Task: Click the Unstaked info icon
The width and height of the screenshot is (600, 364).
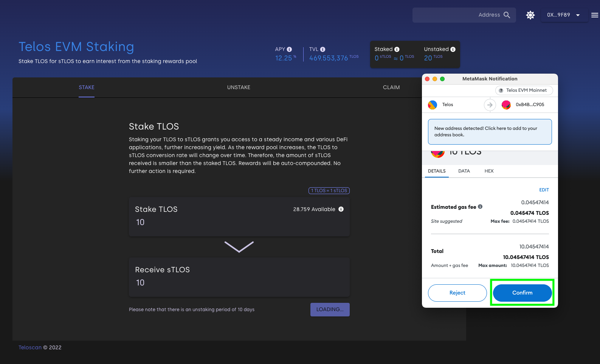Action: pyautogui.click(x=453, y=49)
